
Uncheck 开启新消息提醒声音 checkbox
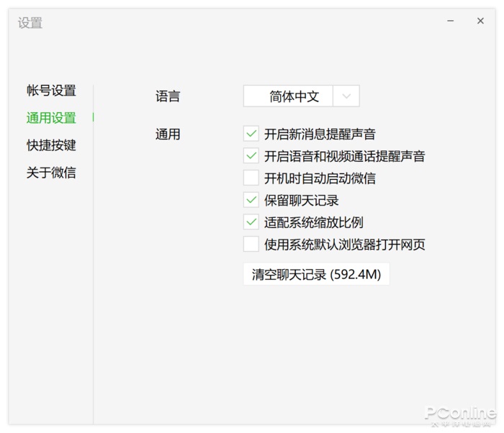[251, 134]
